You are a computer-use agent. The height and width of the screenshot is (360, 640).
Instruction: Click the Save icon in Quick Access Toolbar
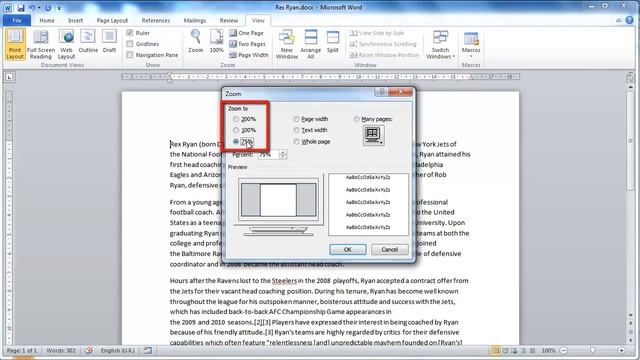coord(20,7)
